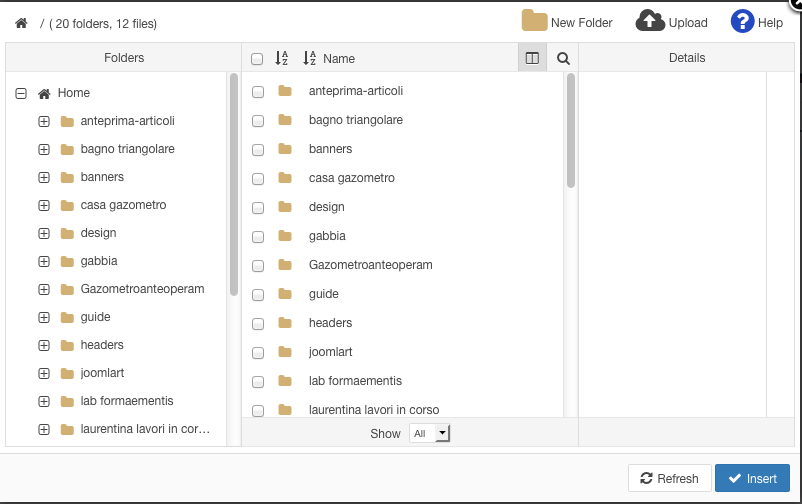Select checkbox next to joomlart folder
Viewport: 802px width, 504px height.
(258, 353)
